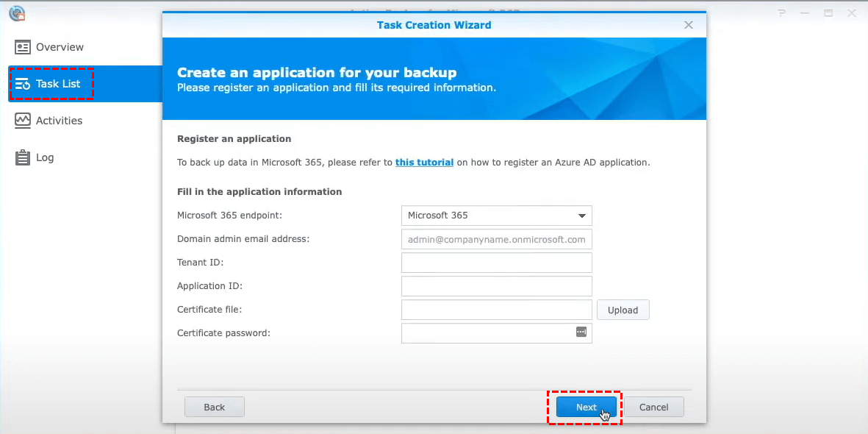This screenshot has width=868, height=434.
Task: Close the Task Creation Wizard dialog
Action: tap(689, 25)
